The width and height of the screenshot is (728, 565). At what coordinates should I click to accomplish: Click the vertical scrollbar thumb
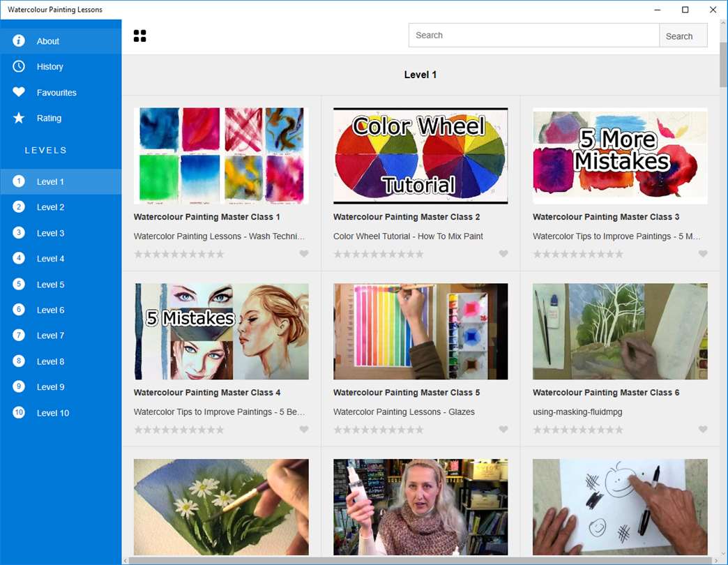723,65
